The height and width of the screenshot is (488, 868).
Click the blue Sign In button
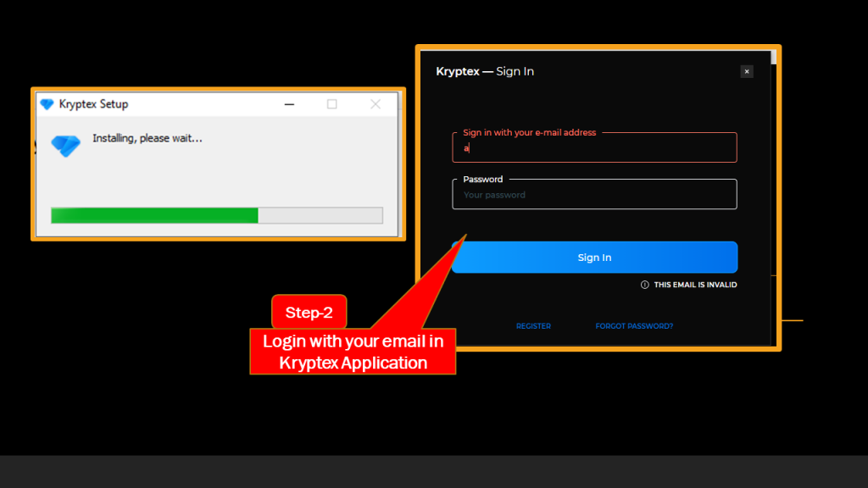594,258
